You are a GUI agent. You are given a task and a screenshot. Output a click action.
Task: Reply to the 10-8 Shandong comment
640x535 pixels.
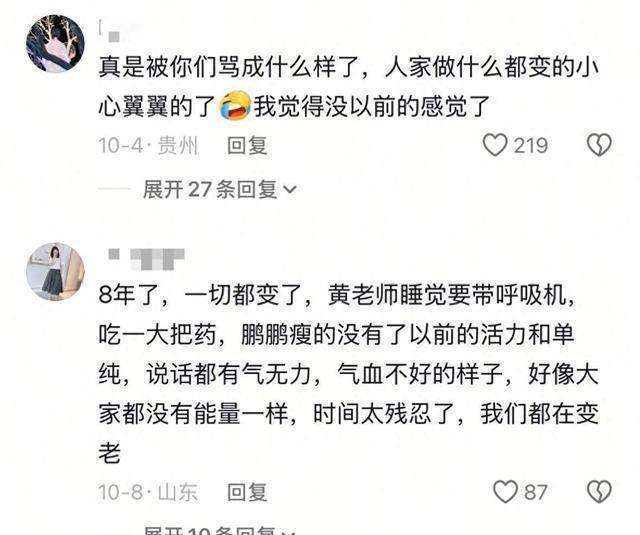pyautogui.click(x=247, y=492)
